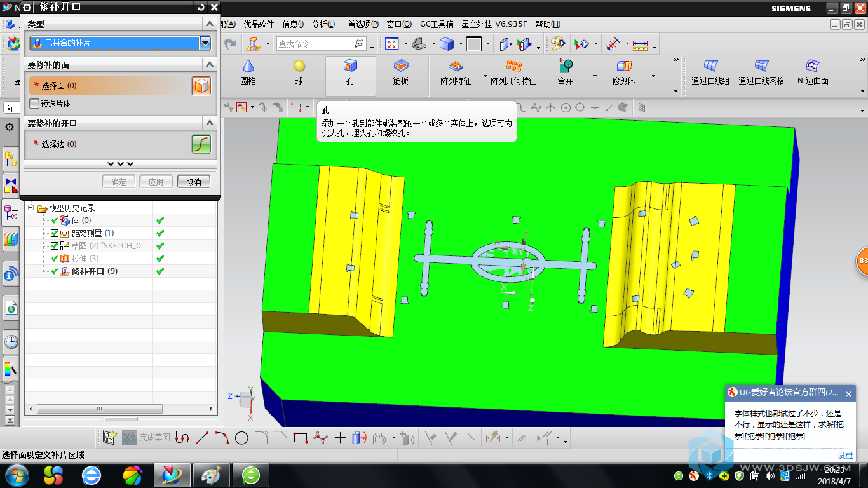This screenshot has height=488, width=868.
Task: Open the 已拼合的补片 type dropdown
Action: [x=205, y=43]
